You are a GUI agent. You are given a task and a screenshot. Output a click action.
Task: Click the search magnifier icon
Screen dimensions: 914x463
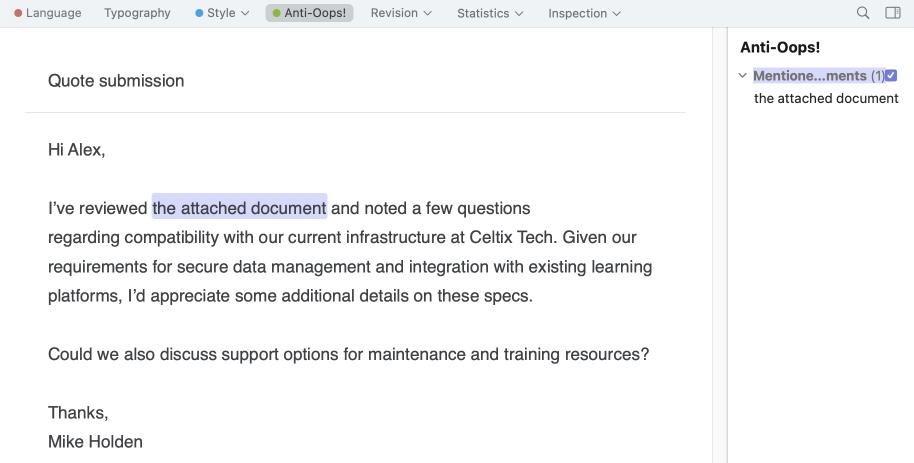pyautogui.click(x=863, y=13)
